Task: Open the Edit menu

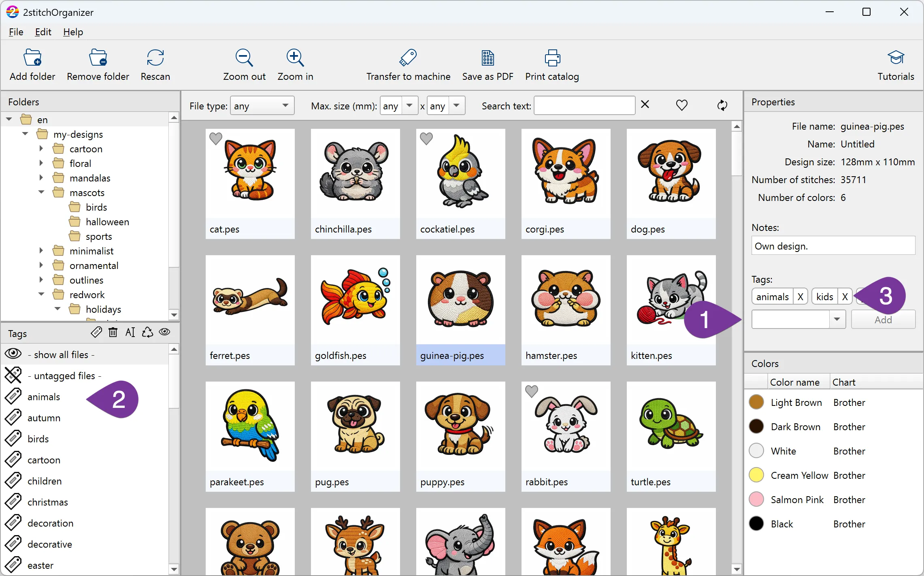Action: [x=43, y=32]
